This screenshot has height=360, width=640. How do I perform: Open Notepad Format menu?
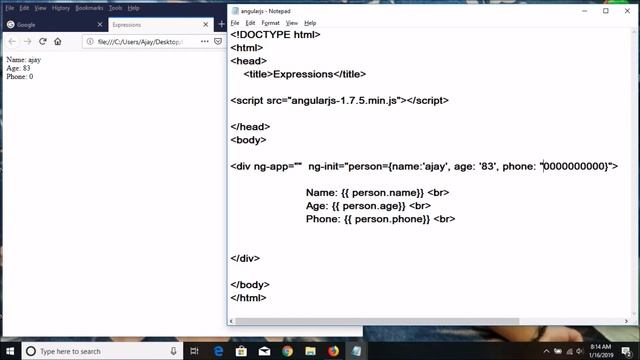point(270,23)
